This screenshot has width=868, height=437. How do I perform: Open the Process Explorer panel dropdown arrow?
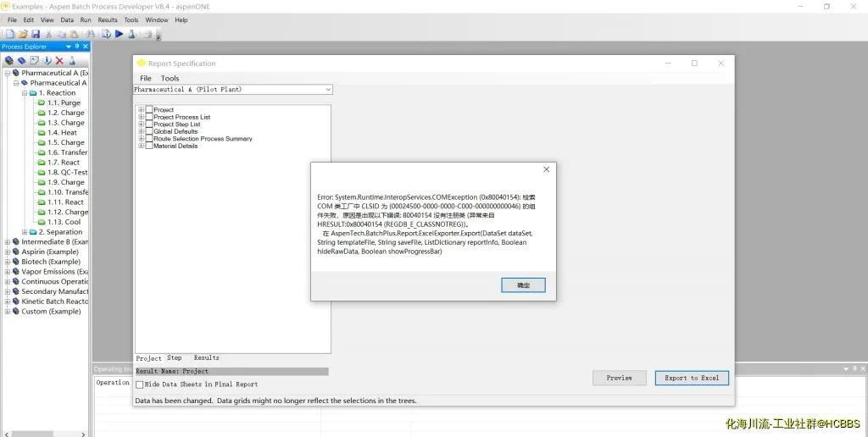point(69,47)
